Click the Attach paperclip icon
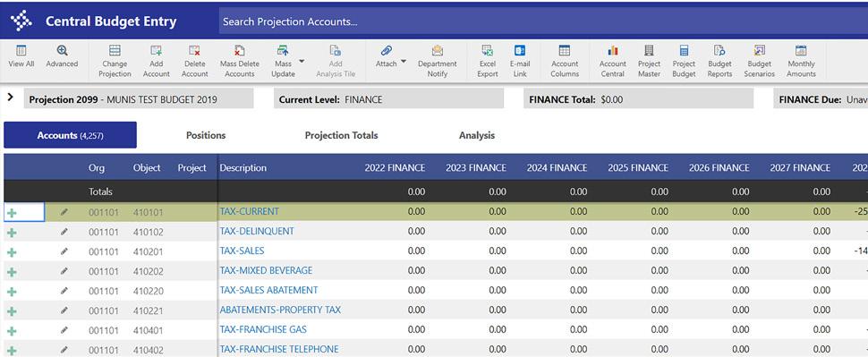Viewport: 868px width, 357px height. (386, 51)
